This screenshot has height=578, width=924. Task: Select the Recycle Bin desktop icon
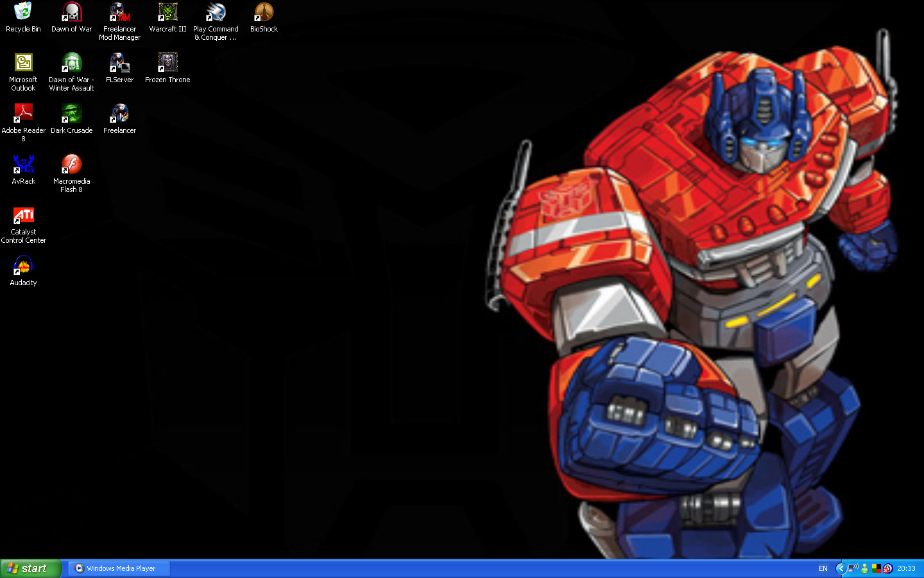pos(23,17)
